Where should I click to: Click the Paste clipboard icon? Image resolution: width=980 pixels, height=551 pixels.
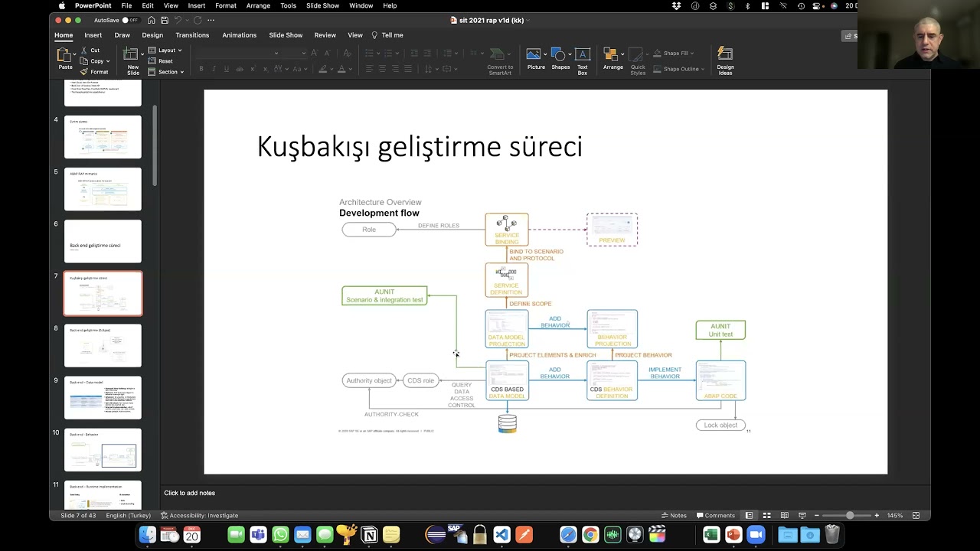click(64, 55)
